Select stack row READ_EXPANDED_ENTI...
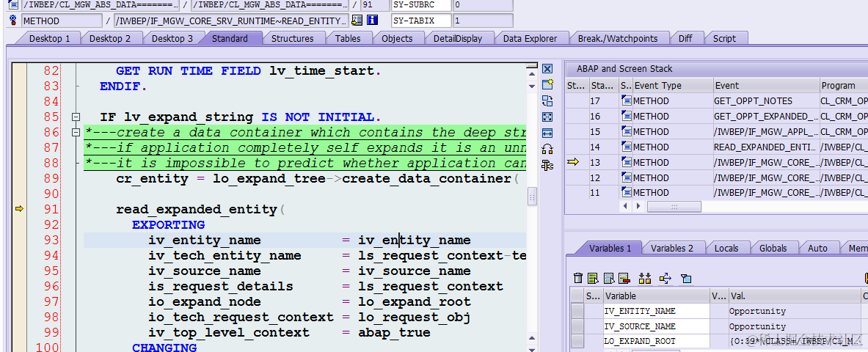 click(765, 147)
